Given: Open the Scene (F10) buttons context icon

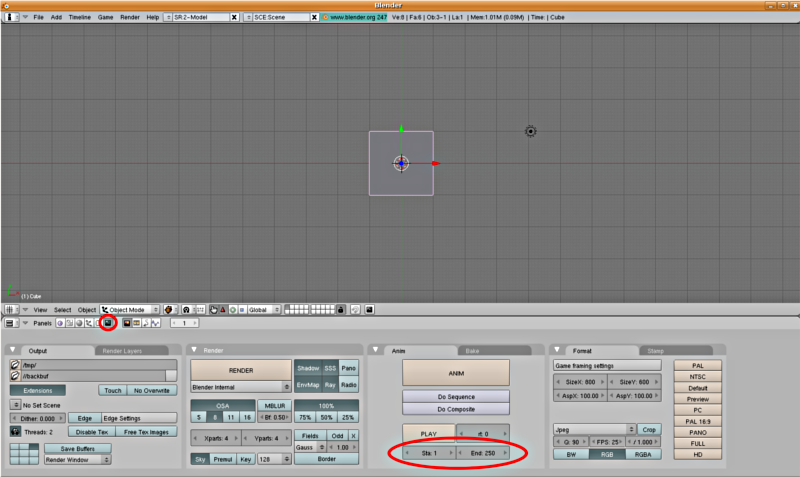Looking at the screenshot, I should [x=108, y=323].
